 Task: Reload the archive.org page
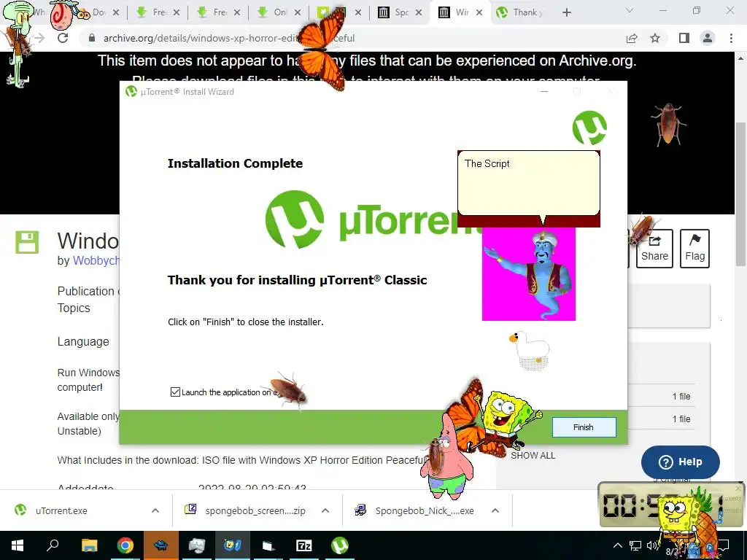(63, 38)
